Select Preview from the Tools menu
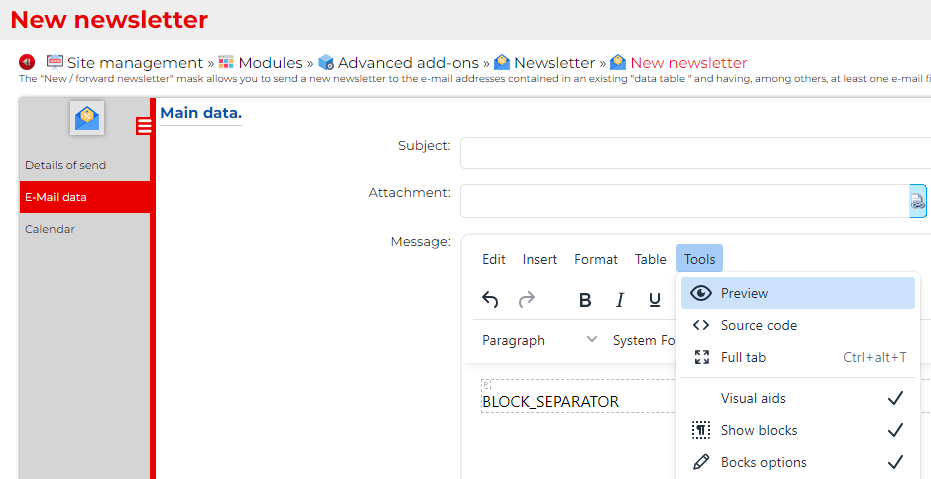This screenshot has width=931, height=479. (x=797, y=293)
